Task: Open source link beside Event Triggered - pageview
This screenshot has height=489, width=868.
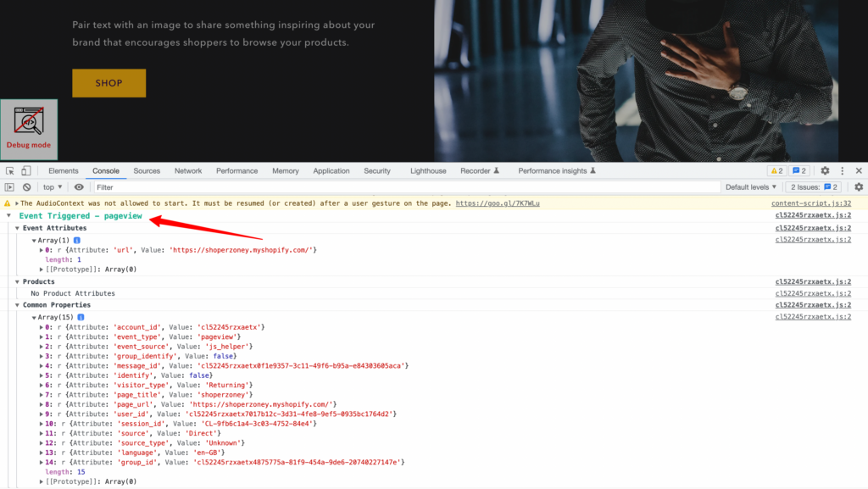Action: point(813,215)
